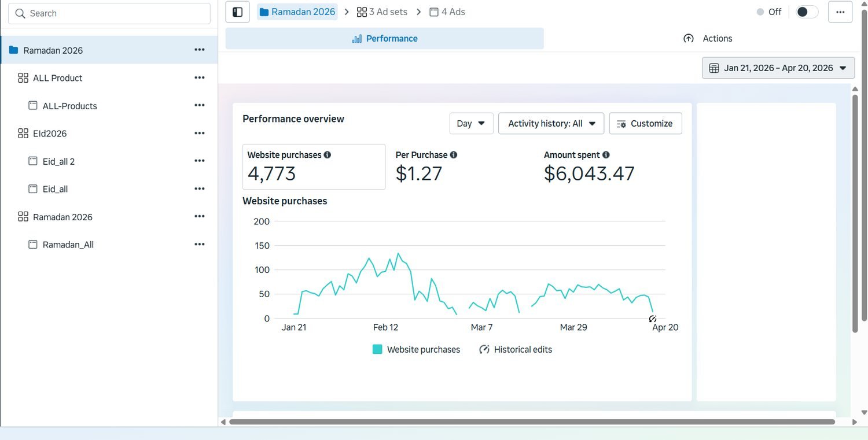Screen dimensions: 868x440
Task: Open the Day granularity dropdown
Action: [x=471, y=123]
